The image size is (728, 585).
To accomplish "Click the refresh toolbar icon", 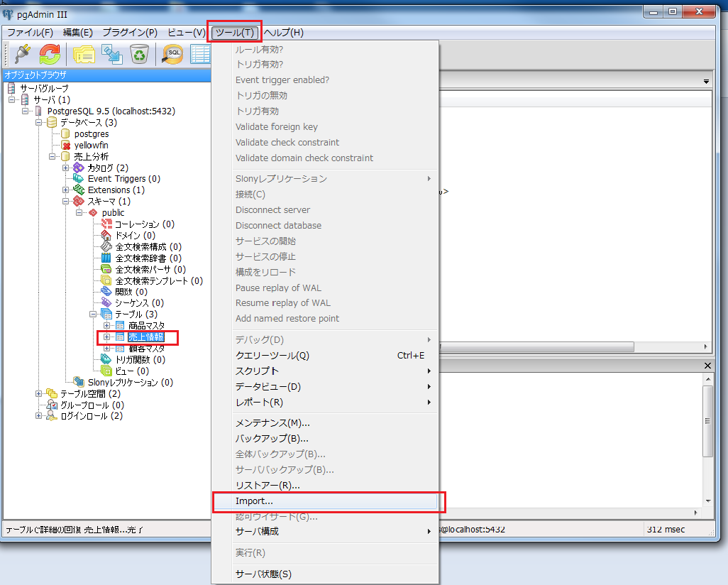I will click(50, 55).
